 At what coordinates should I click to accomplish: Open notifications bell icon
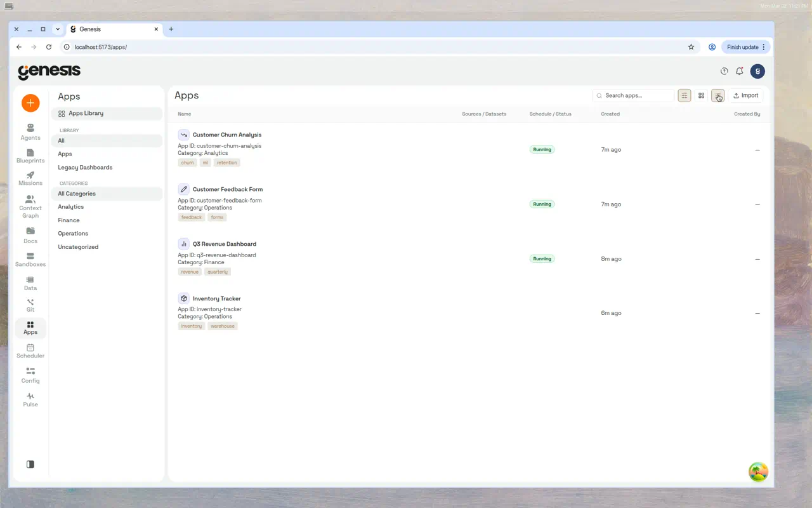click(740, 71)
